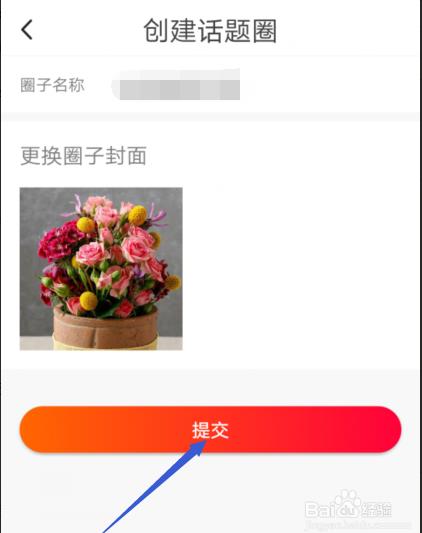Click the jingyan.baidu.com URL at bottom
Screen dimensions: 422x533
tap(357, 526)
